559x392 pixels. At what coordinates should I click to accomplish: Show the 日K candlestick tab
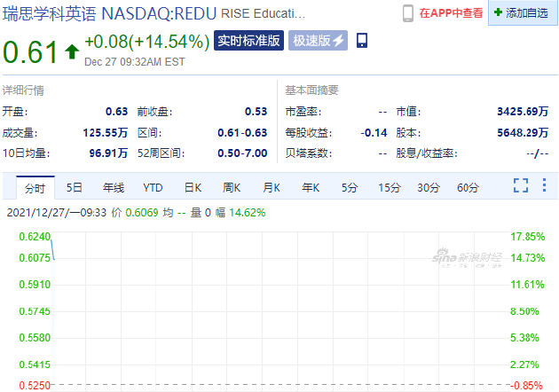(x=193, y=187)
